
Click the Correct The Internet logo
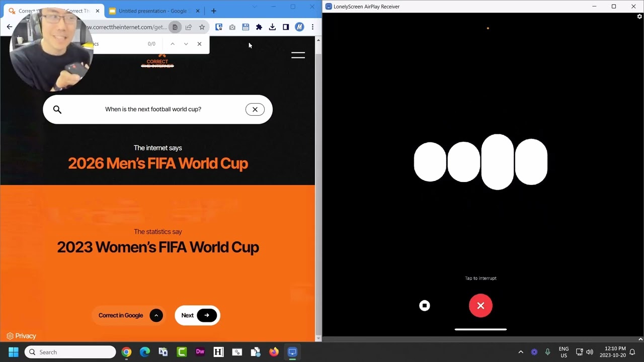click(x=157, y=61)
